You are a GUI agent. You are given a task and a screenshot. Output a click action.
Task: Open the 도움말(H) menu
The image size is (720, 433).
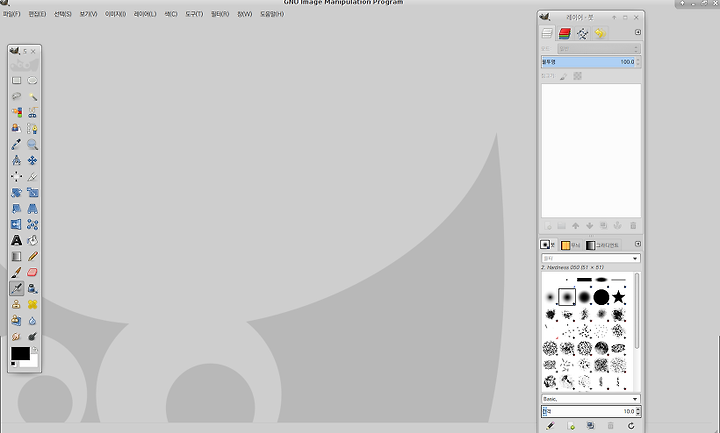[272, 14]
